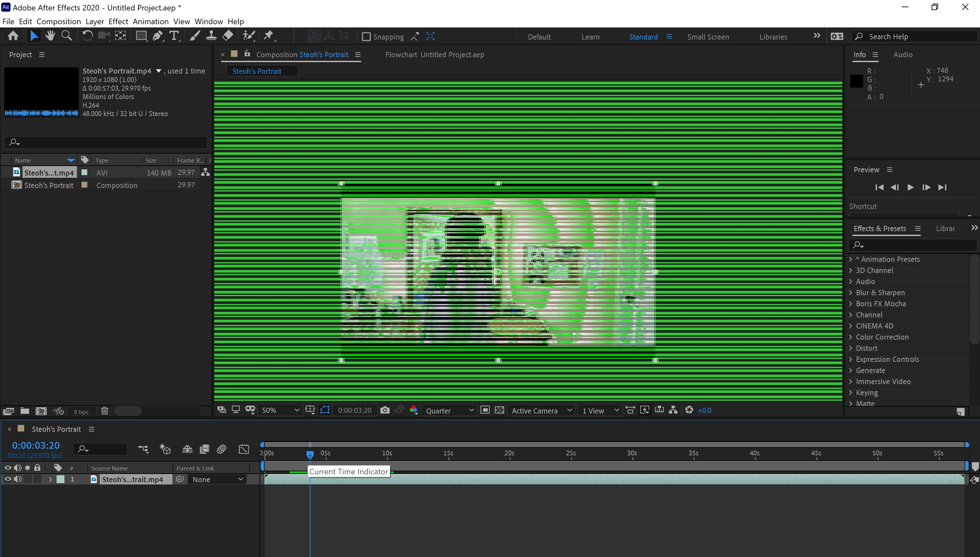Expand the Color Correction effects category
980x557 pixels.
pos(850,337)
